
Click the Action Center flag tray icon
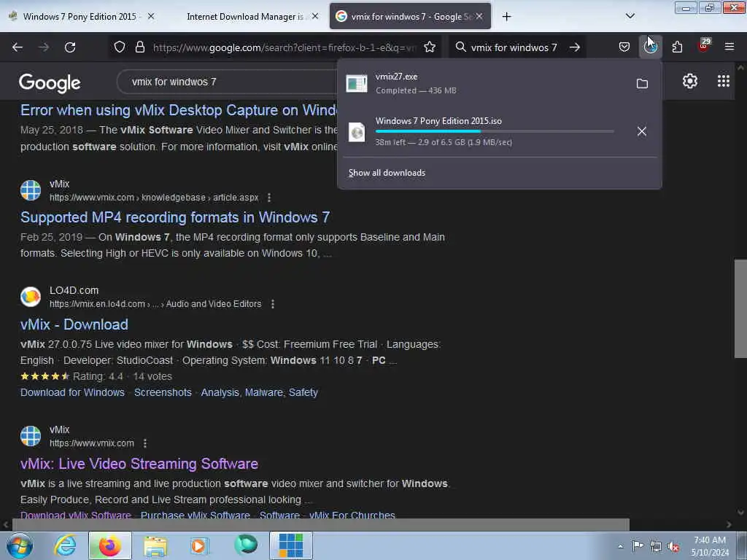pos(638,546)
